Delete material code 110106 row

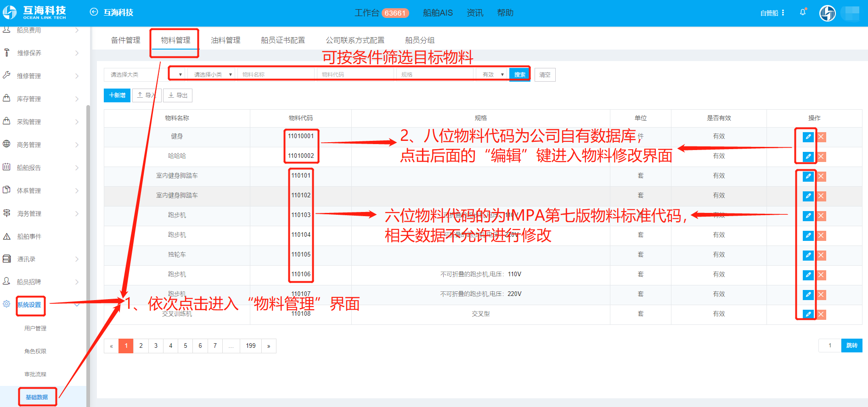tap(821, 275)
